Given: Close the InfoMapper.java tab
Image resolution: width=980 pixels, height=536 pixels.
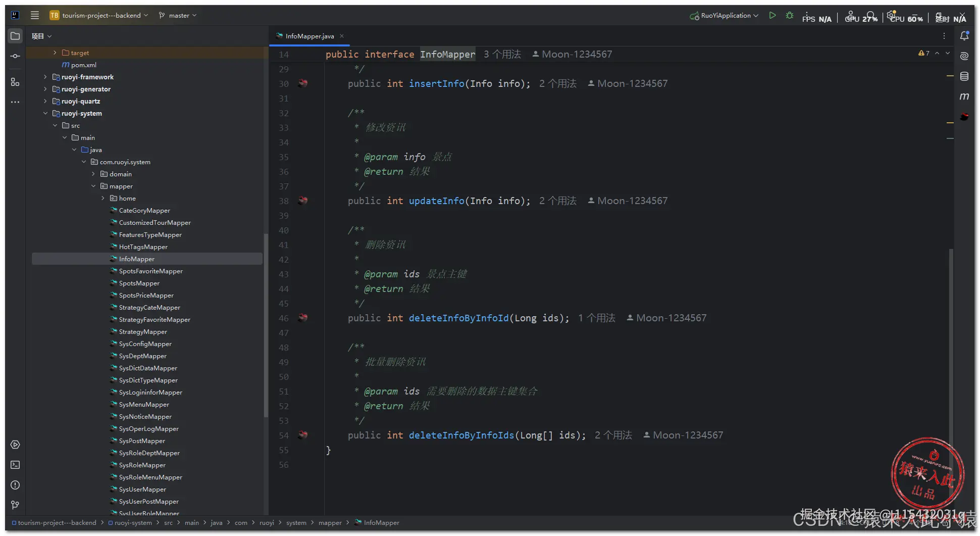Looking at the screenshot, I should pos(342,36).
